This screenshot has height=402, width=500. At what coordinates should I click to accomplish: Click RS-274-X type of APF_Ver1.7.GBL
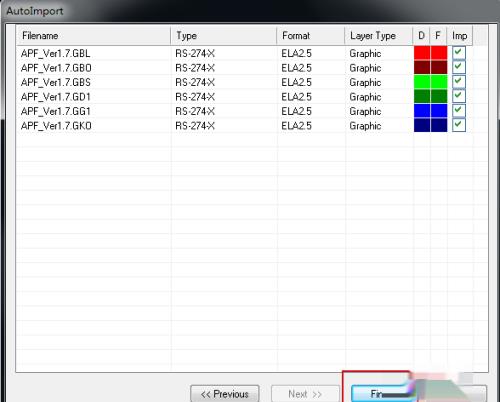click(195, 53)
